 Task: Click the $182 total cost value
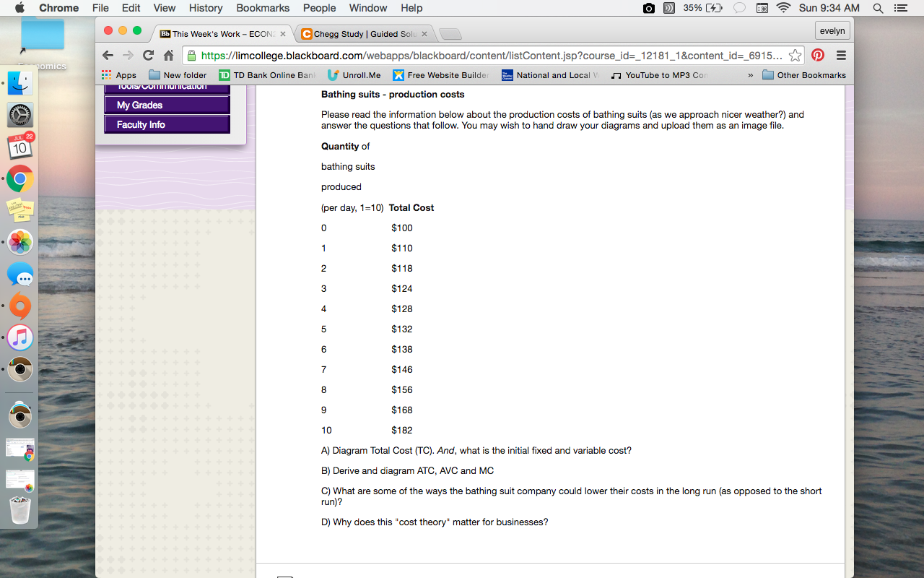point(402,430)
